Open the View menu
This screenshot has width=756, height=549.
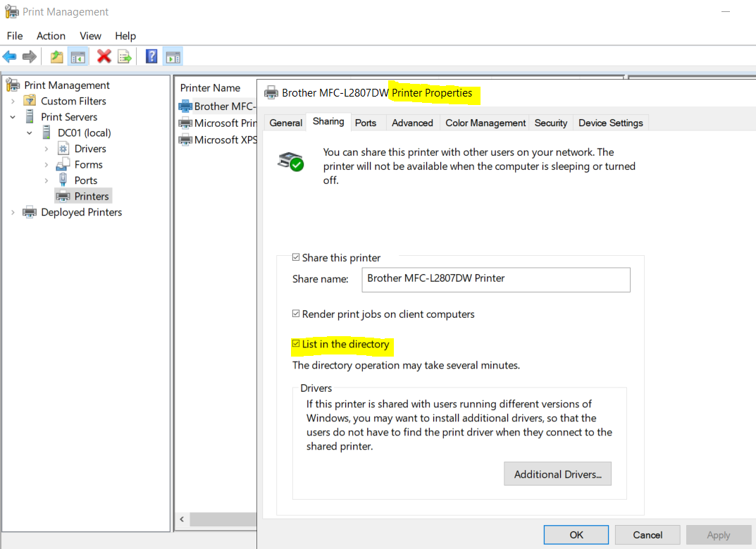click(x=90, y=36)
